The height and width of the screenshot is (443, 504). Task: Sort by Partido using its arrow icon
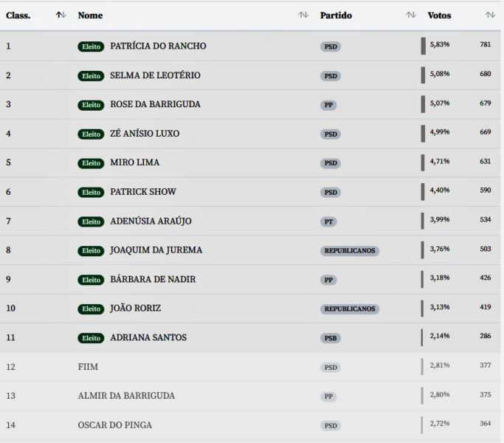[x=411, y=16]
